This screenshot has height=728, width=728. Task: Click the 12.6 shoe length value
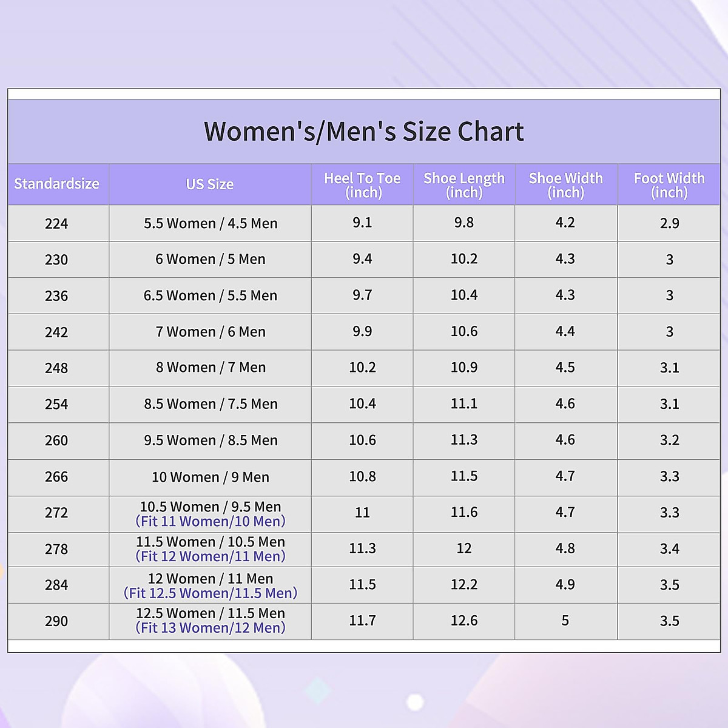pyautogui.click(x=464, y=621)
